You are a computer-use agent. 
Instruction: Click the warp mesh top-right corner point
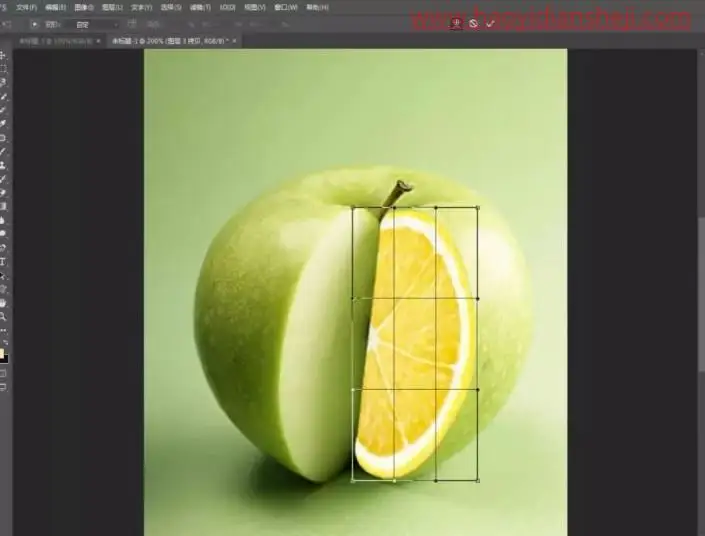click(477, 208)
